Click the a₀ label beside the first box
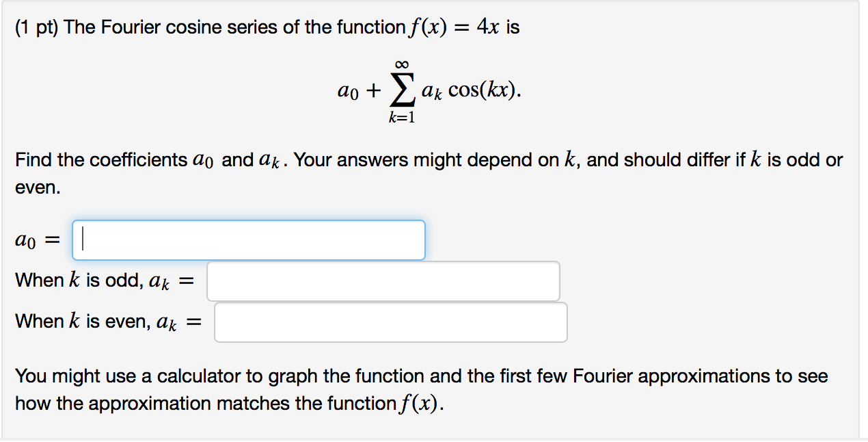868x442 pixels. click(x=25, y=239)
